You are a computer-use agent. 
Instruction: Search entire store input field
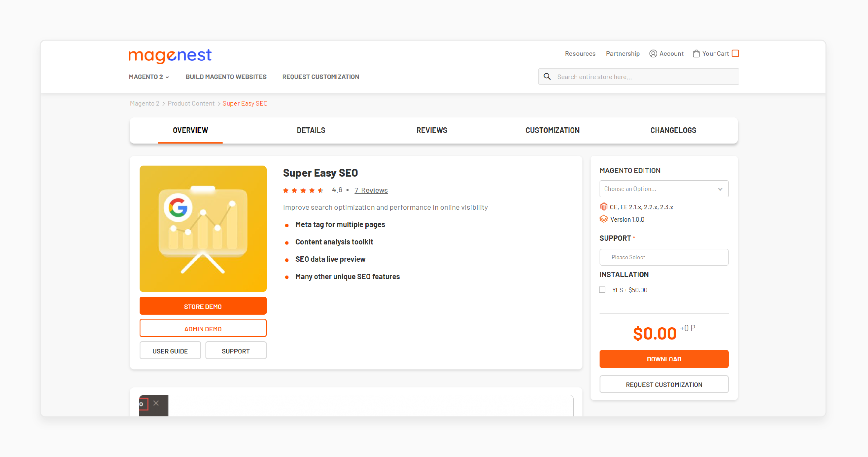(x=639, y=76)
